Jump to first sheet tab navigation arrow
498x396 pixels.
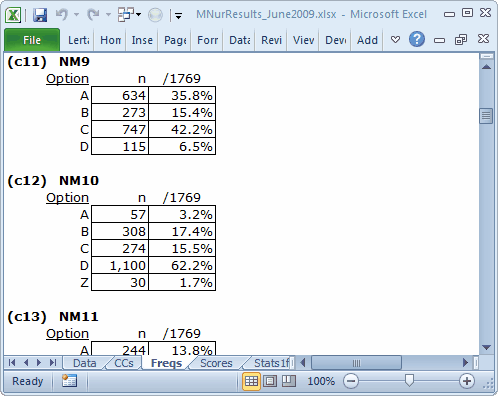point(12,362)
